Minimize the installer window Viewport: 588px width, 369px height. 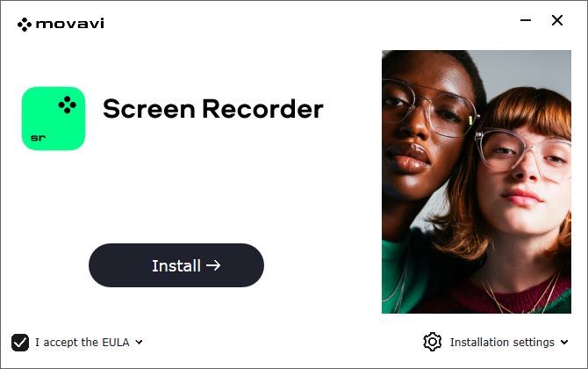tap(526, 20)
